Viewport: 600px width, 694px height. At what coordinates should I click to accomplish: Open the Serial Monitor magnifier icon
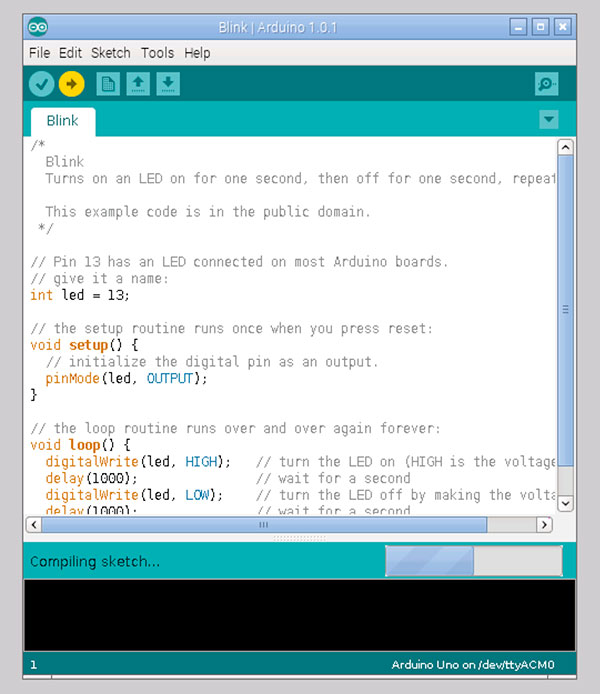point(546,84)
